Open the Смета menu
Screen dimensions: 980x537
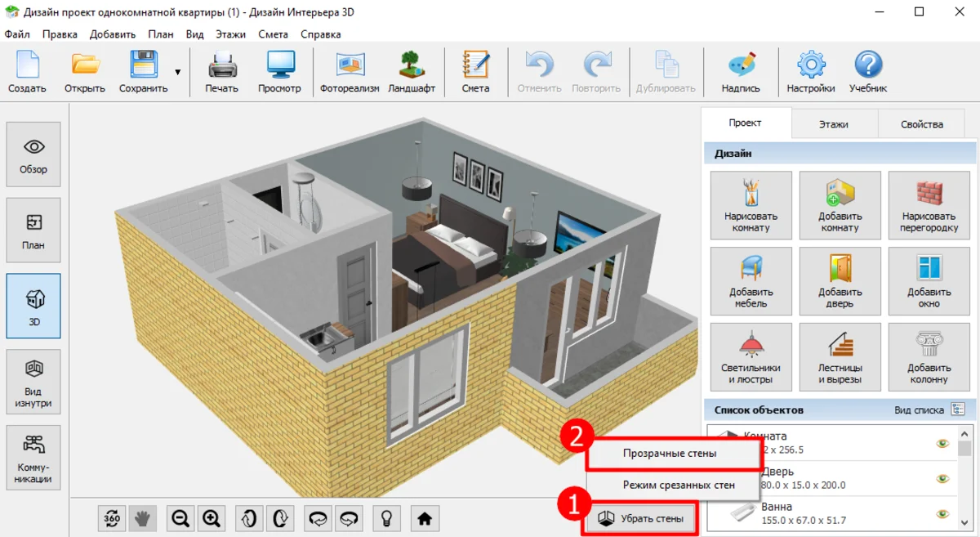click(272, 34)
